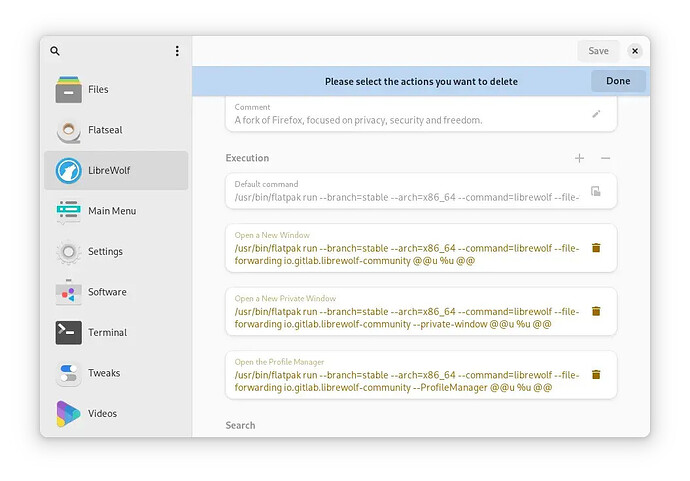This screenshot has height=481, width=690.
Task: Click the Search section heading
Action: [240, 426]
